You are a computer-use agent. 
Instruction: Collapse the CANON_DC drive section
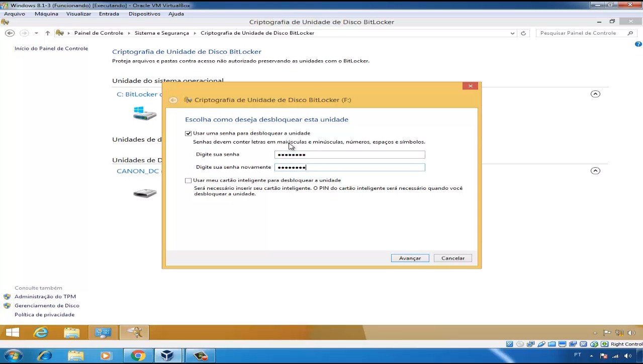tap(595, 171)
